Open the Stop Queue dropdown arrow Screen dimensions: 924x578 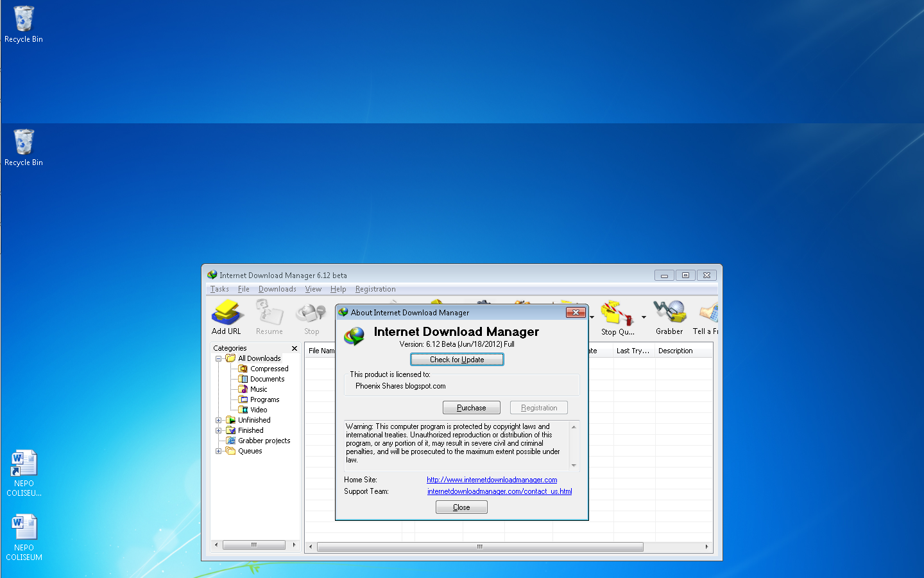[x=644, y=317]
